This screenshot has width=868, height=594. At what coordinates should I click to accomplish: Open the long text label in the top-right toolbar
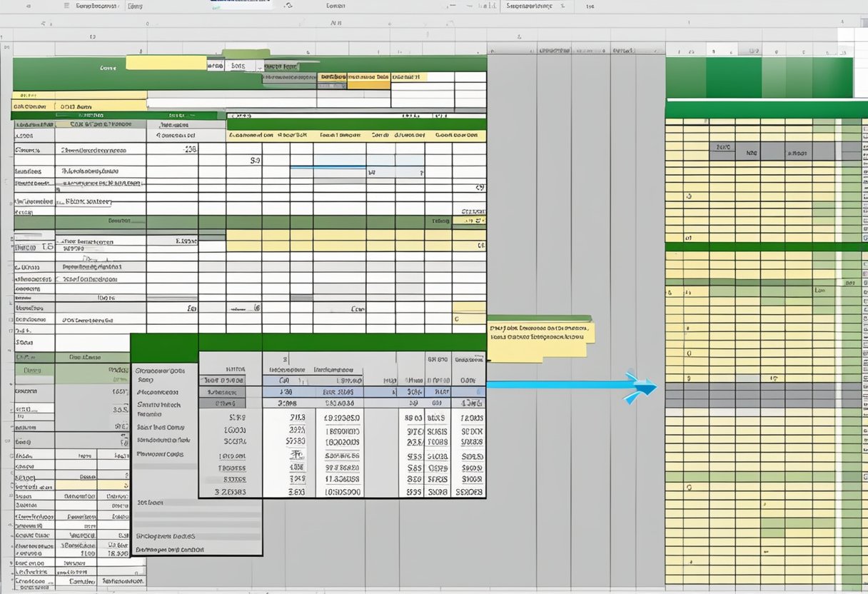point(528,6)
